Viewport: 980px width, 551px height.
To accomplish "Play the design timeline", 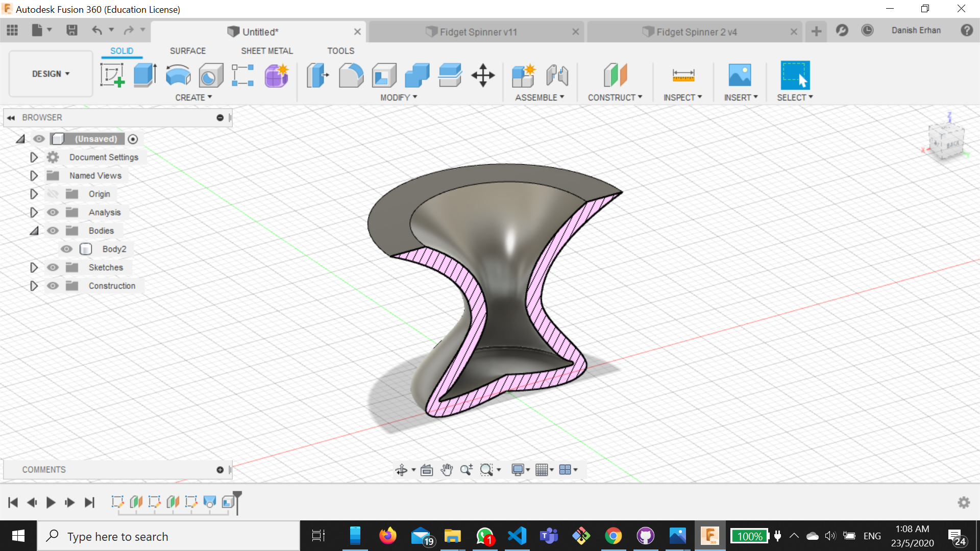I will tap(51, 503).
